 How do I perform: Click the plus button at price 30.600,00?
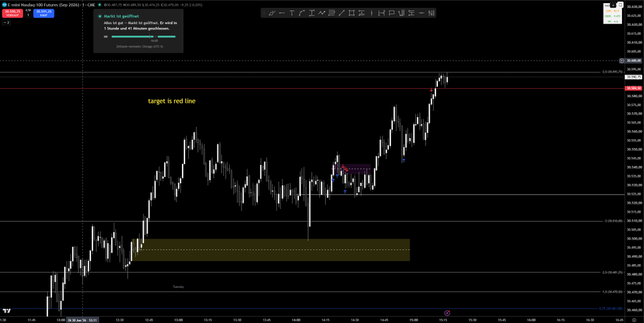(x=621, y=61)
